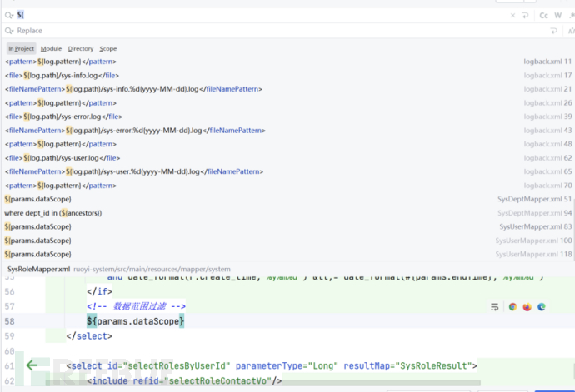Viewport: 575px width, 392px height.
Task: Clear the search field with the X icon
Action: (x=513, y=15)
